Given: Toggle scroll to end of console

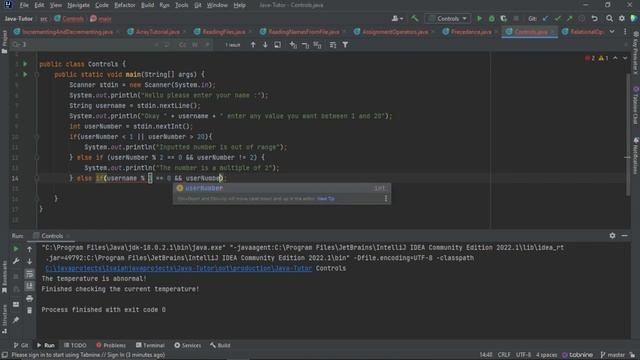Looking at the screenshot, I should tap(29, 286).
